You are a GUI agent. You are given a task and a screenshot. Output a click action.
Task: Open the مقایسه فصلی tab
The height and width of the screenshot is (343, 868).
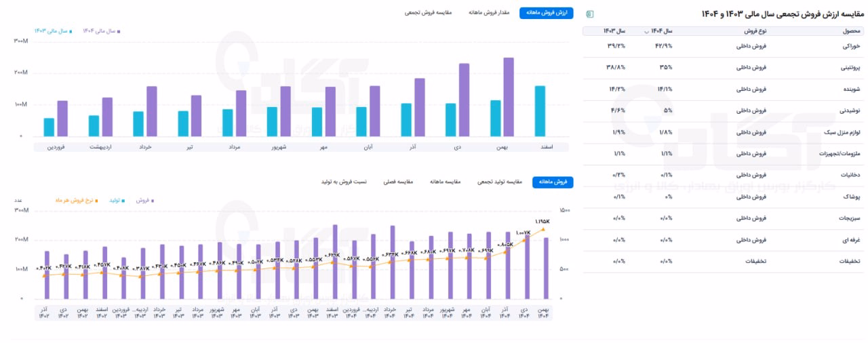tap(399, 182)
